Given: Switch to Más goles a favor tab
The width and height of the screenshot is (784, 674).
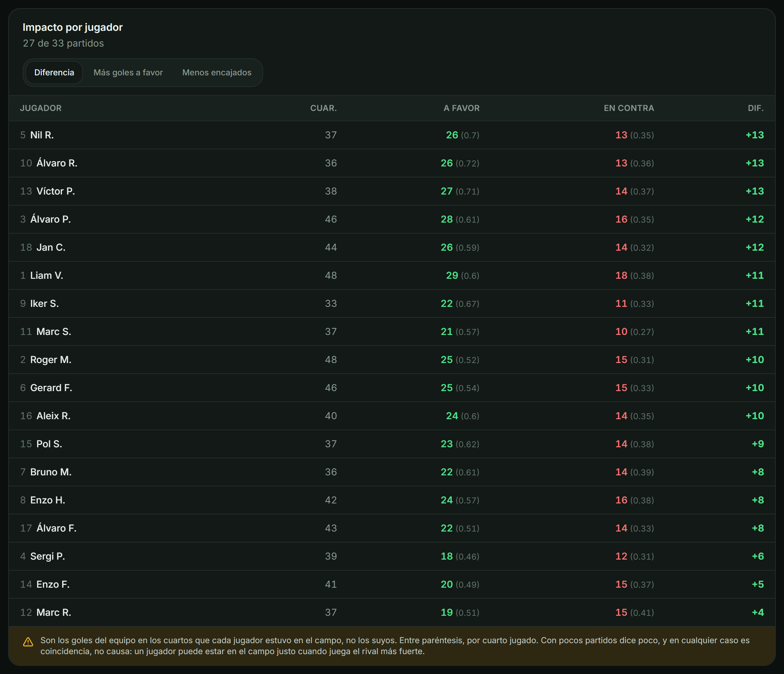Looking at the screenshot, I should click(x=128, y=73).
